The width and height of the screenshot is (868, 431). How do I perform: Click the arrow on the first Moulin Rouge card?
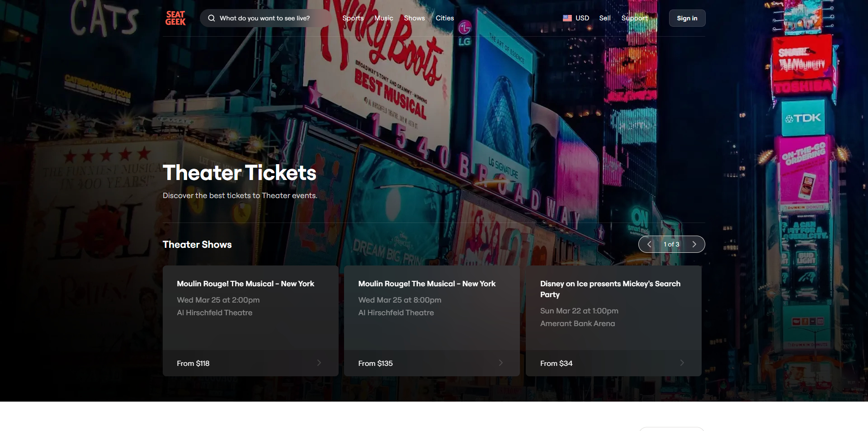pyautogui.click(x=319, y=363)
